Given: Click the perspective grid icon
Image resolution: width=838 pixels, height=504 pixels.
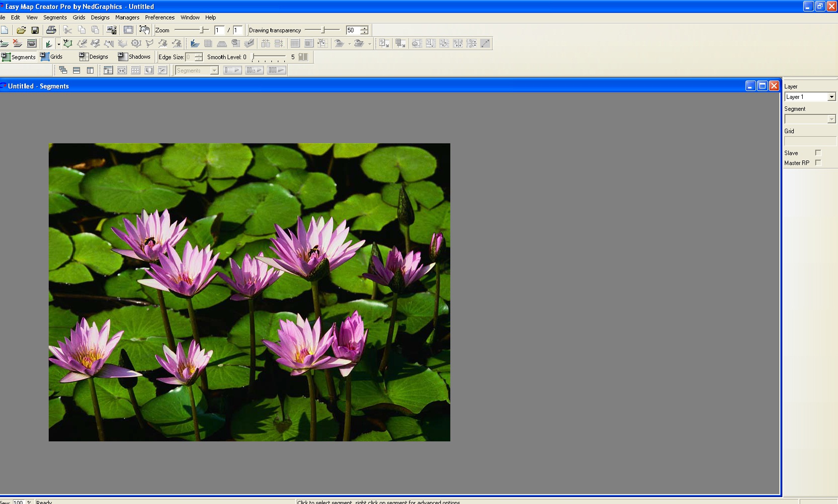Looking at the screenshot, I should [222, 43].
